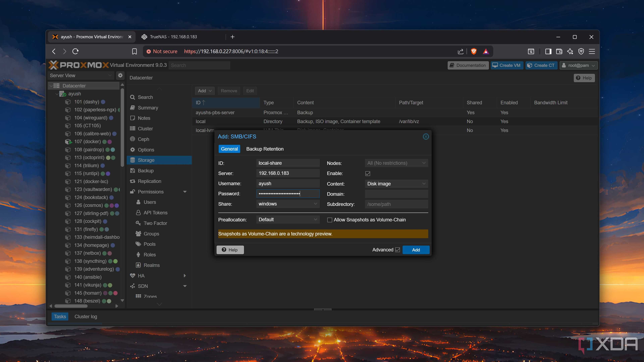Select the General tab in dialog
Viewport: 644px width, 362px height.
click(229, 149)
